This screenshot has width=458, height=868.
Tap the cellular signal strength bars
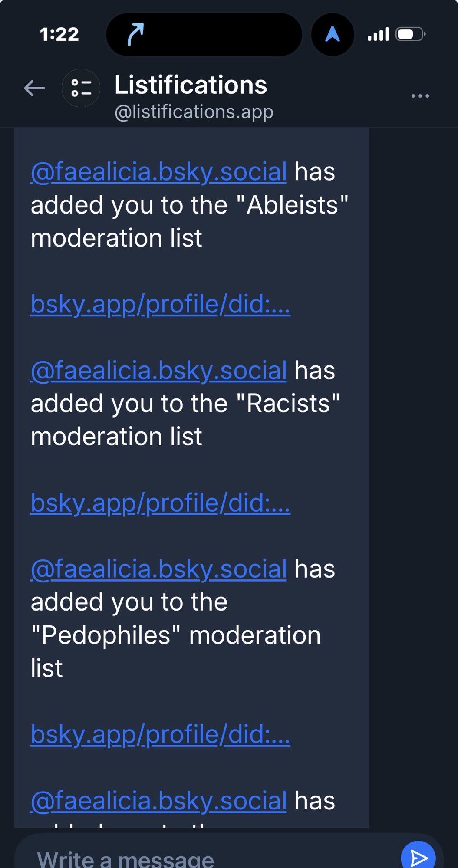coord(378,34)
